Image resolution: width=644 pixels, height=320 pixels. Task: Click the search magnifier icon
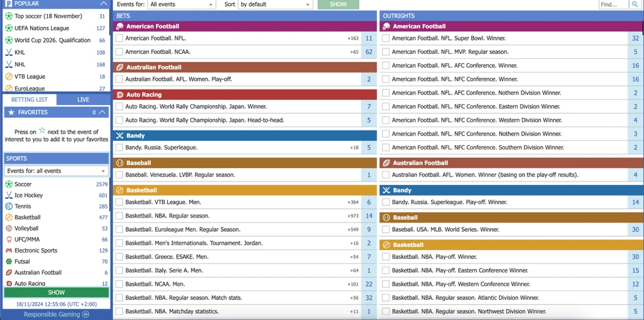[635, 4]
